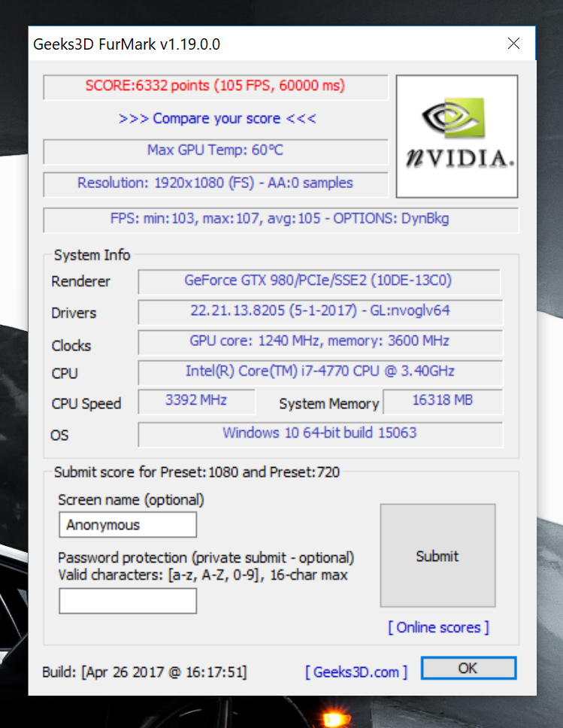The width and height of the screenshot is (563, 728).
Task: Click the Clocks label
Action: 71,345
